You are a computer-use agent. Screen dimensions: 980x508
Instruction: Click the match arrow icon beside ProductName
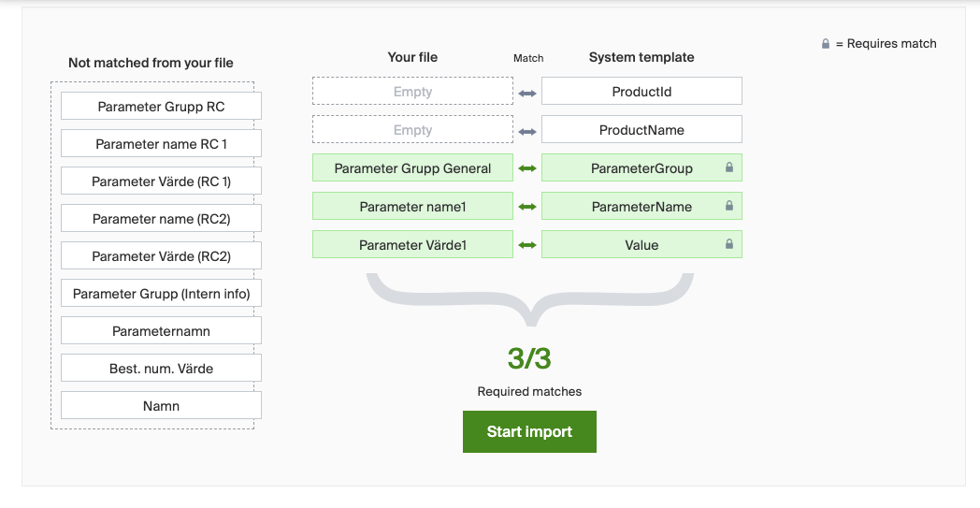tap(527, 131)
